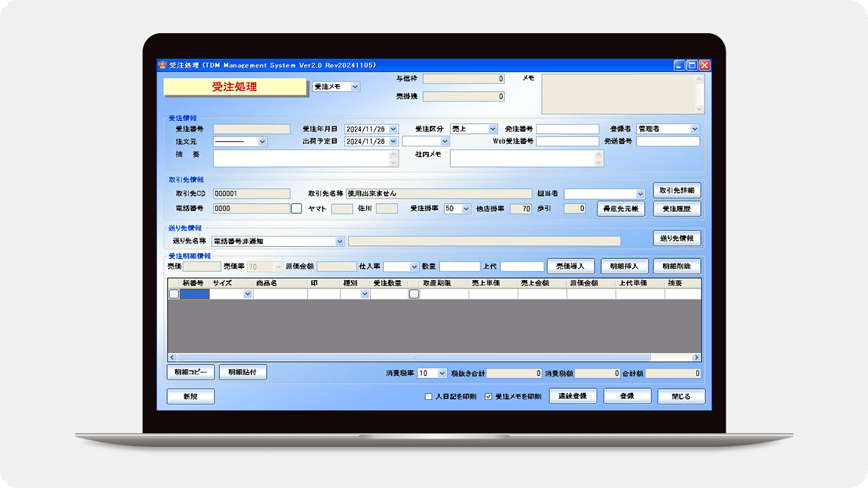868x488 pixels.
Task: Expand the 担当者 dropdown
Action: [640, 193]
